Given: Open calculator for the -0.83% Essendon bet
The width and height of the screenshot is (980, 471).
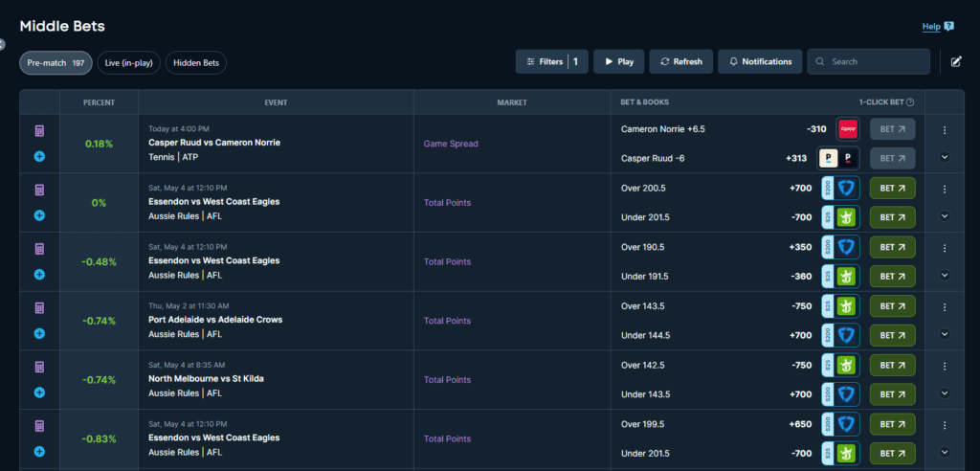Looking at the screenshot, I should point(39,426).
